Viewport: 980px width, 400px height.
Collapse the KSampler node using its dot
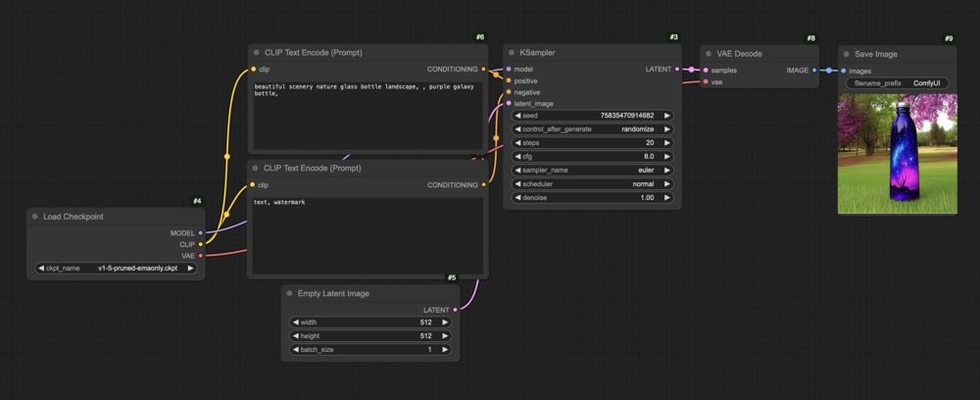512,53
